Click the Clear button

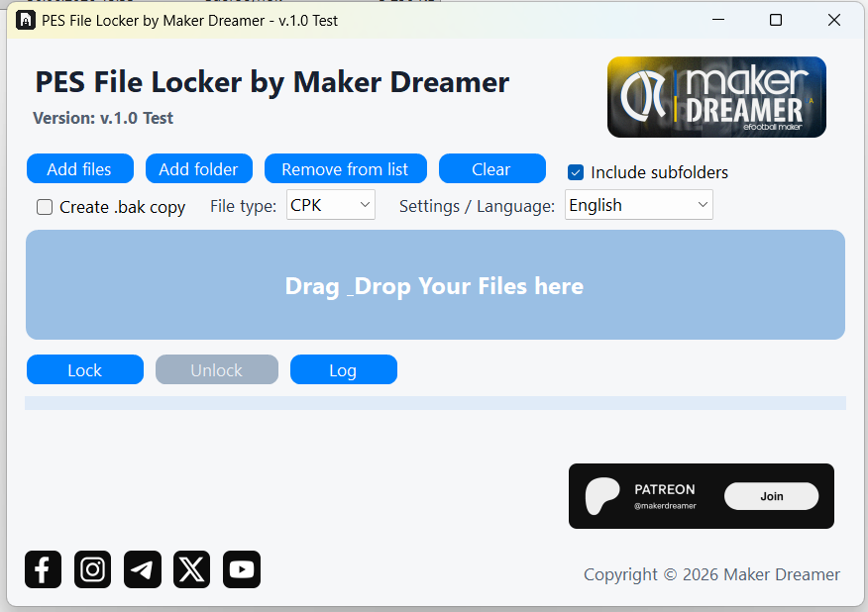tap(492, 168)
